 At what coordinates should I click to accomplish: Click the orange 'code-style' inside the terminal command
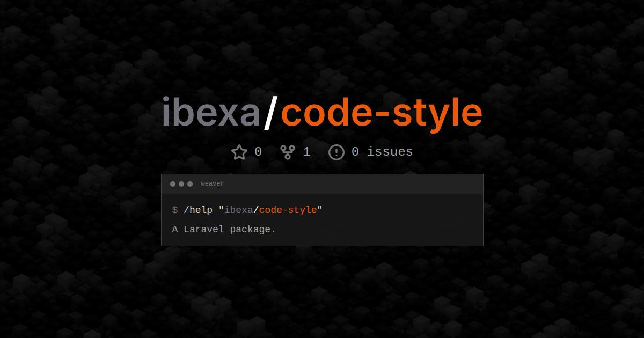point(288,210)
